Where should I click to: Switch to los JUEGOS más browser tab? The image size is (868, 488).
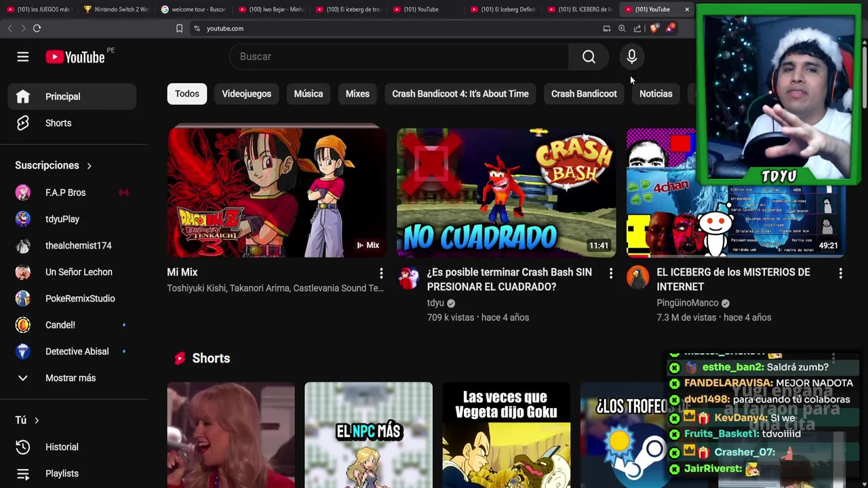point(38,9)
